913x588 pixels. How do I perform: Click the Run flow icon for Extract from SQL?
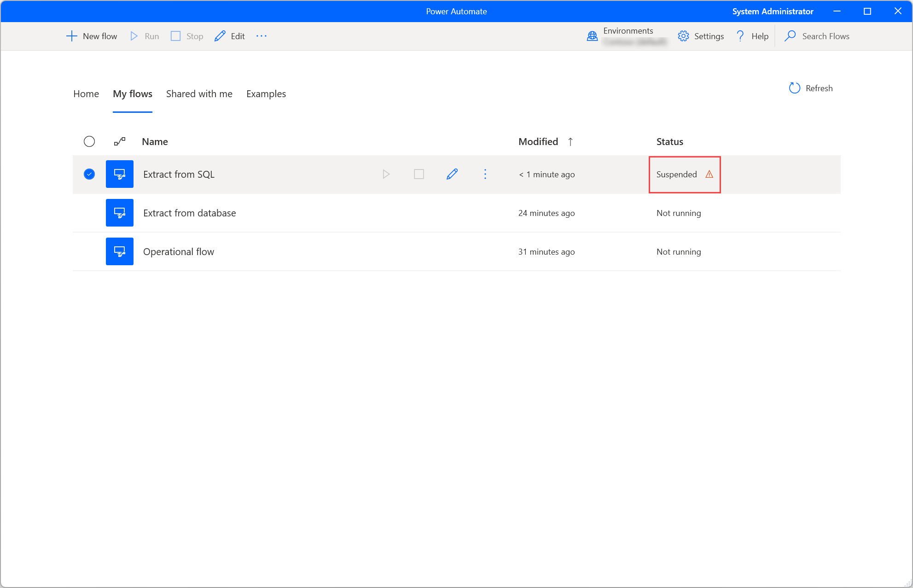point(385,174)
